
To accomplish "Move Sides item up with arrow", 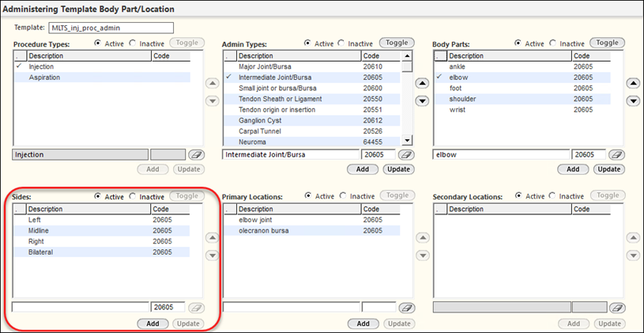I will click(212, 237).
